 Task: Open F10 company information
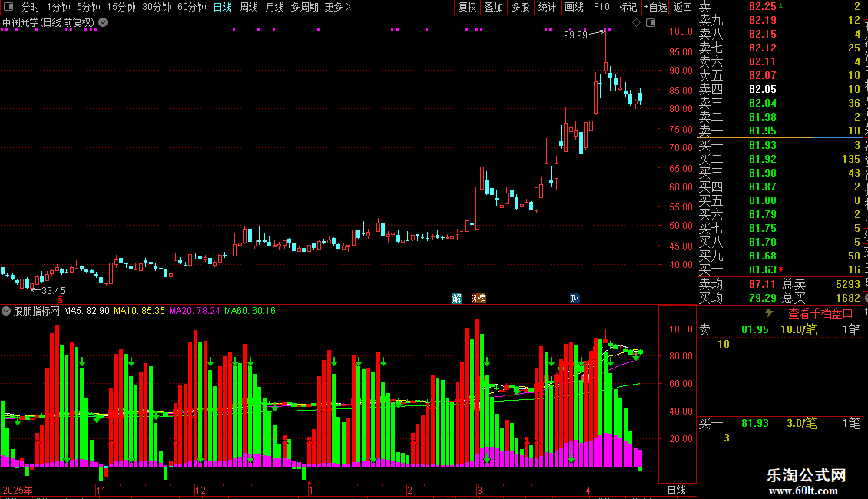(x=601, y=7)
